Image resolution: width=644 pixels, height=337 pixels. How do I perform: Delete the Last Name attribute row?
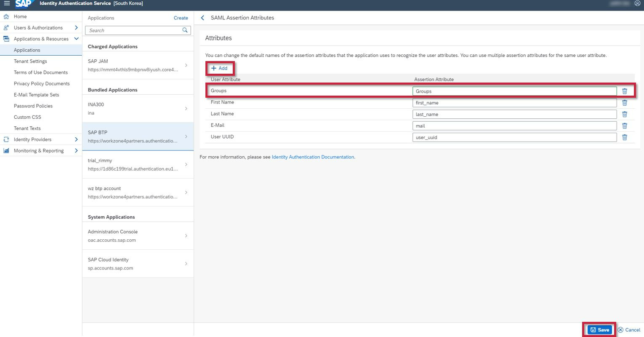click(x=625, y=114)
